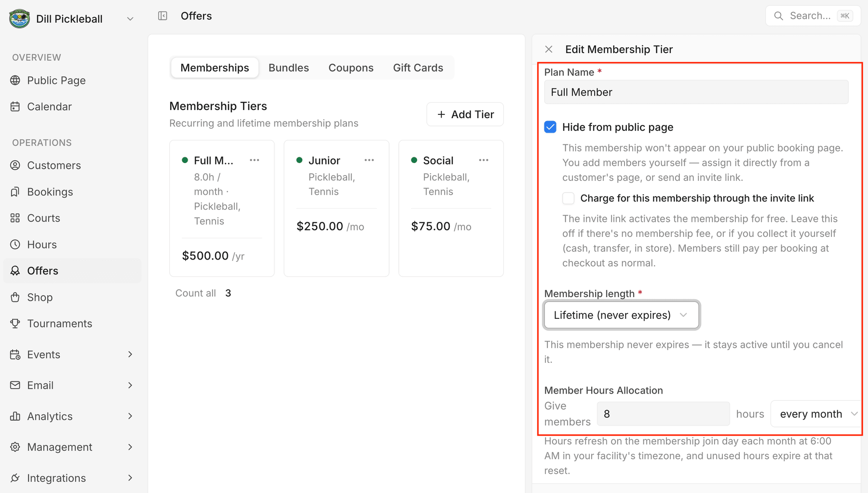
Task: Click the Analytics chart icon
Action: [x=15, y=416]
